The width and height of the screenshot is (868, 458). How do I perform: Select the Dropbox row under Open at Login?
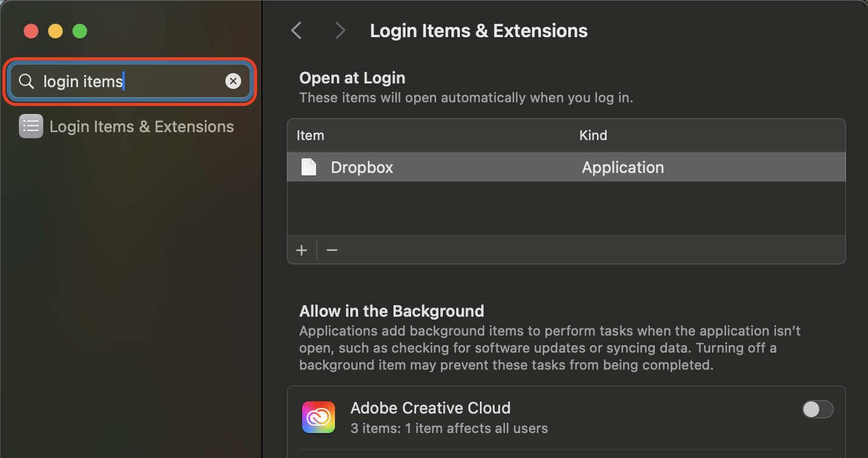coord(487,167)
